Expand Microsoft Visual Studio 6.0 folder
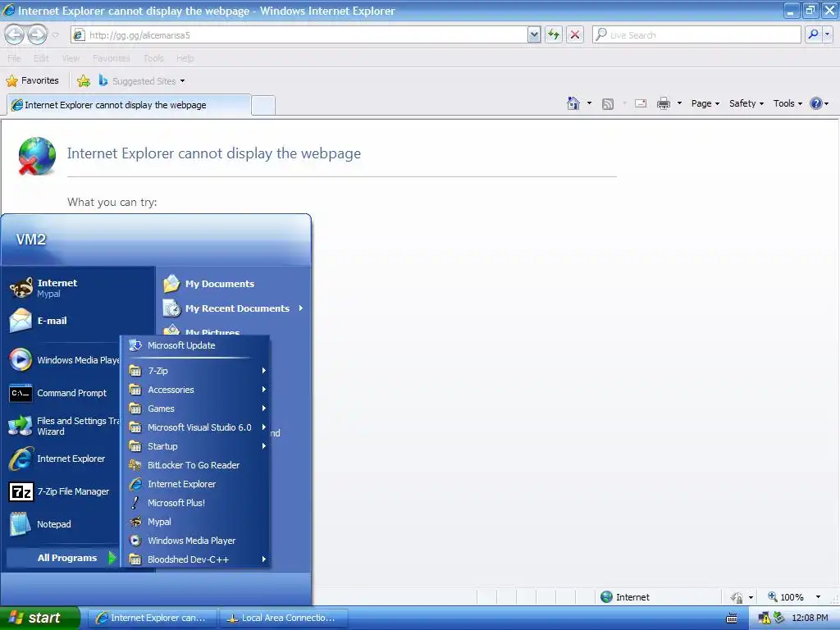Image resolution: width=840 pixels, height=630 pixels. coord(195,427)
